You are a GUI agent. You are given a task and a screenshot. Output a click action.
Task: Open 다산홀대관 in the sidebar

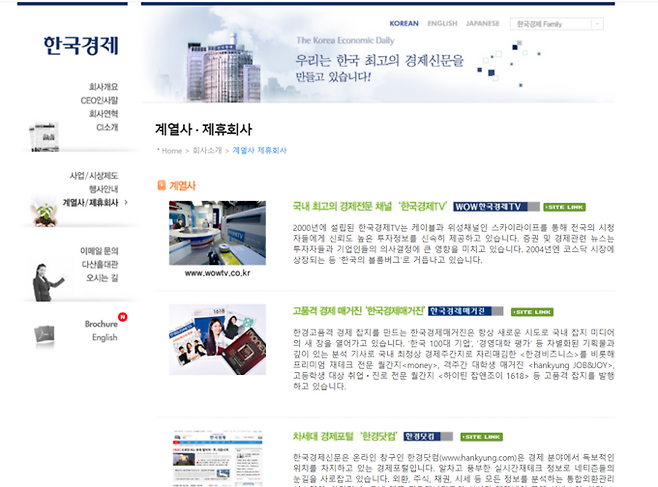click(100, 264)
